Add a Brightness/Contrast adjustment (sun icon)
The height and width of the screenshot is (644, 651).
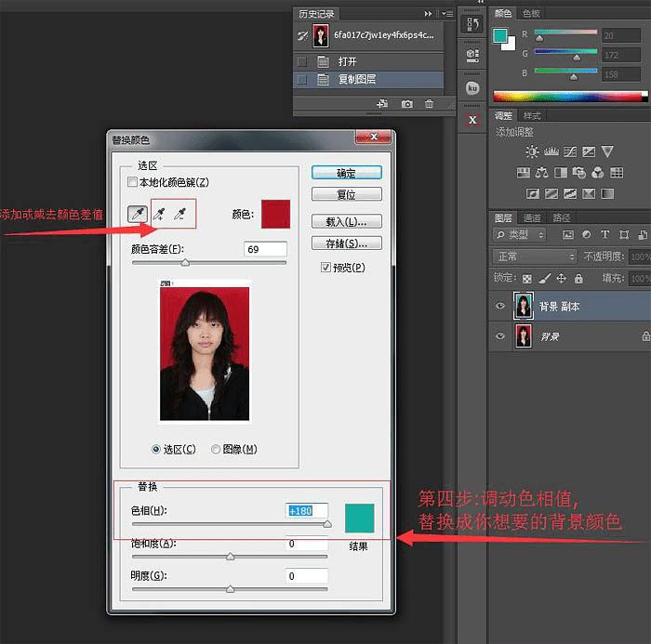click(x=532, y=151)
